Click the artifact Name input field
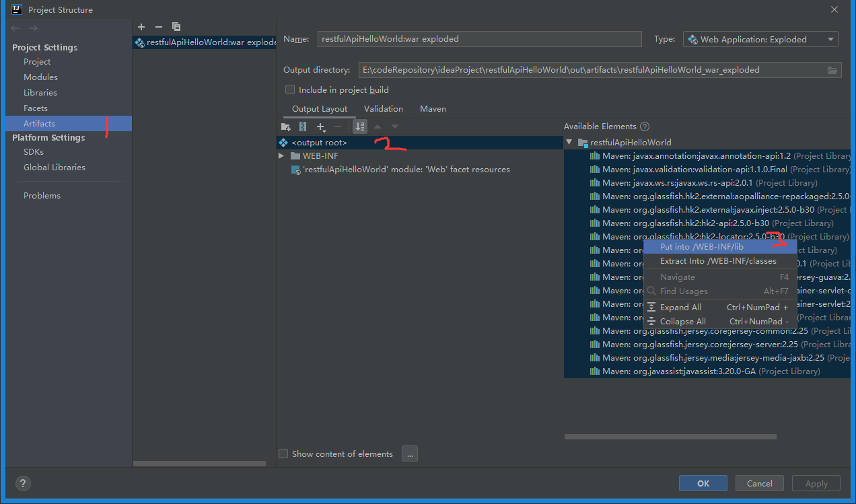The image size is (856, 504). click(x=480, y=39)
